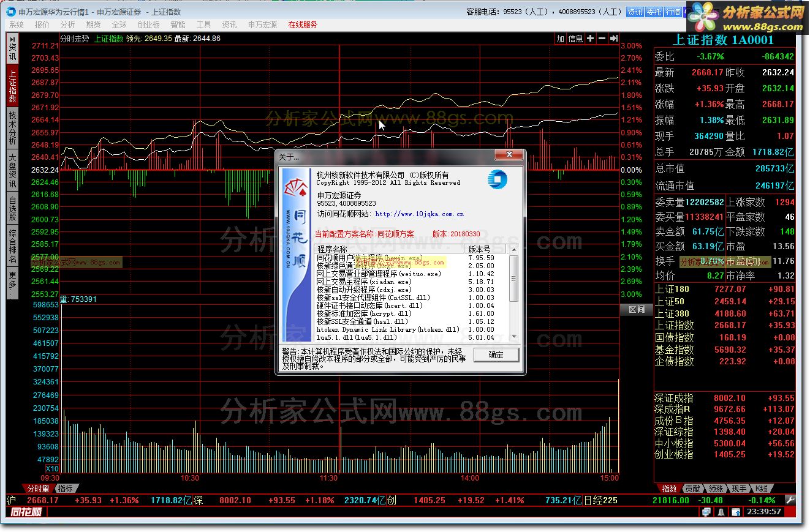Switch to the 指标 tab
Image resolution: width=810 pixels, height=532 pixels.
coord(66,489)
